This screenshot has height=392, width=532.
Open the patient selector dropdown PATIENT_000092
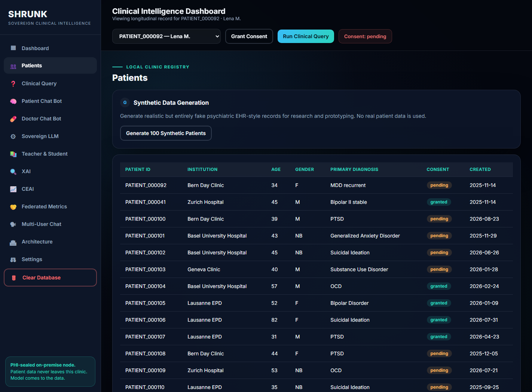click(166, 36)
